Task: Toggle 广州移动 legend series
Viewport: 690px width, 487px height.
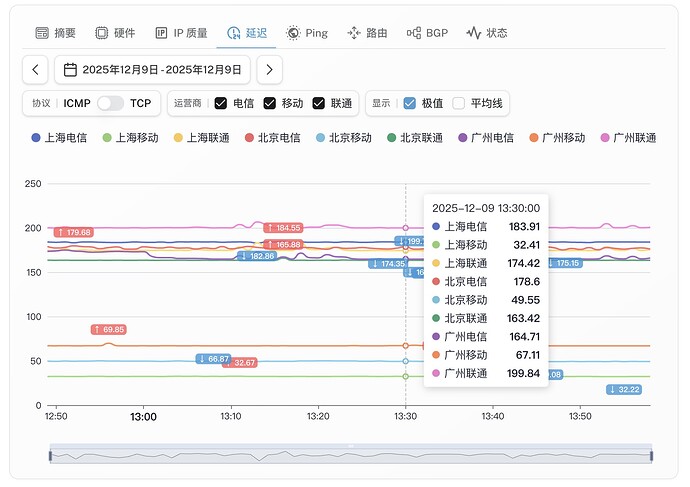Action: coord(558,138)
